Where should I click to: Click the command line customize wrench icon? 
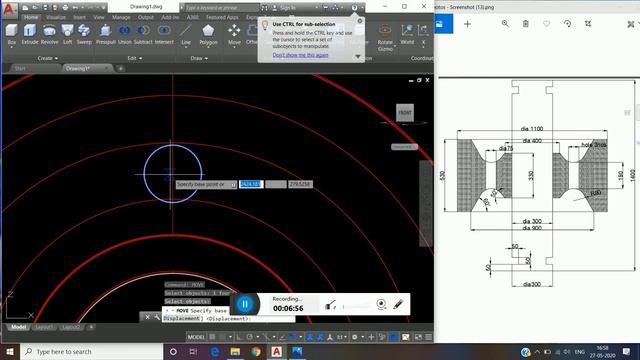pyautogui.click(x=157, y=317)
